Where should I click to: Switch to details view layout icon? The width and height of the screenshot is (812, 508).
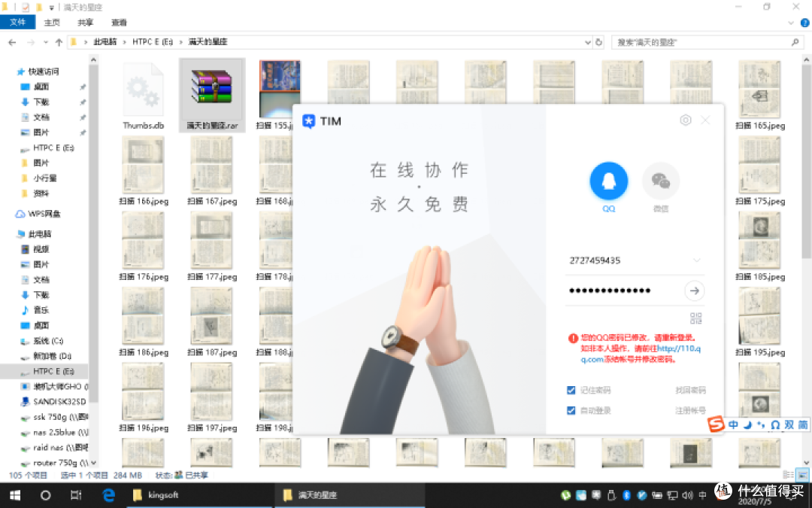coord(788,475)
